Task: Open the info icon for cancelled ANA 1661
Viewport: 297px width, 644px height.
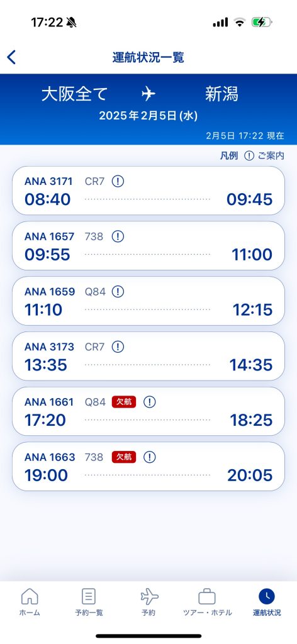Action: pyautogui.click(x=150, y=402)
